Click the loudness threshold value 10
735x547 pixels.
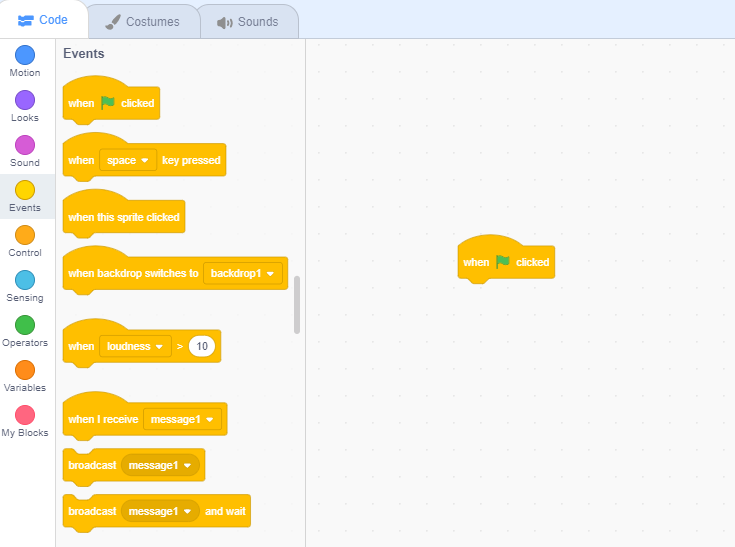tap(202, 346)
